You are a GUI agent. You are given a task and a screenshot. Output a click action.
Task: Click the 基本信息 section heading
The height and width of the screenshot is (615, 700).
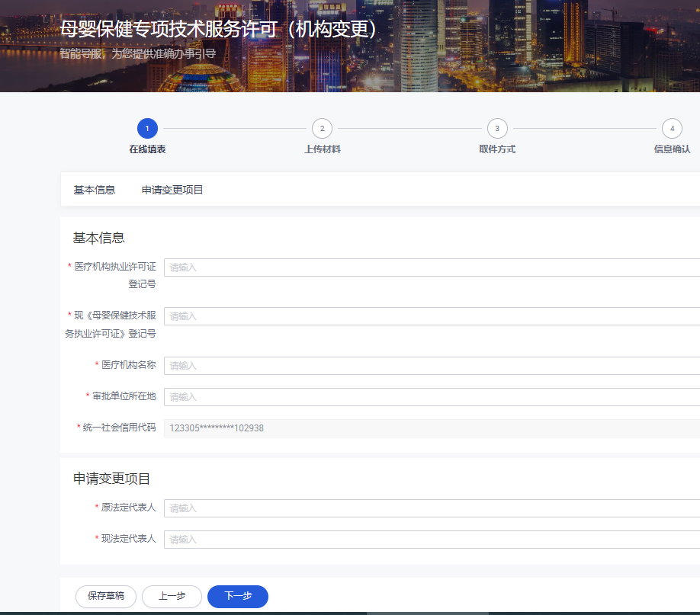pyautogui.click(x=98, y=238)
